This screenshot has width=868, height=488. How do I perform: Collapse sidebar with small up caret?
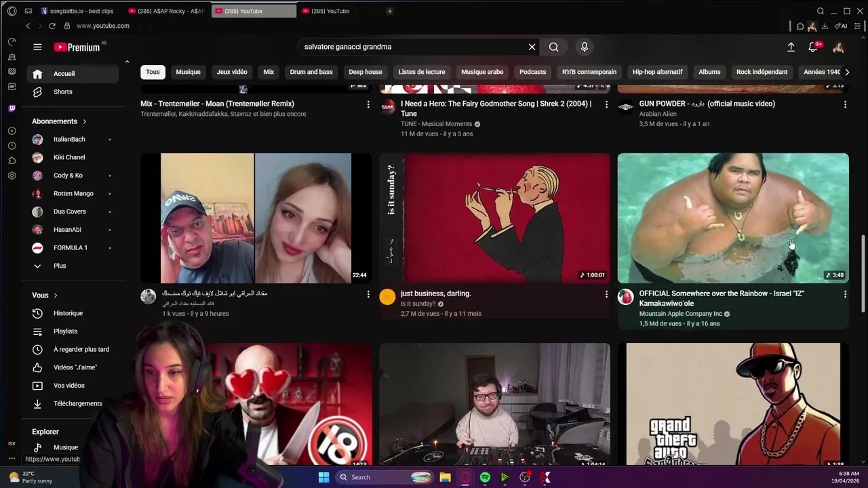(x=127, y=62)
